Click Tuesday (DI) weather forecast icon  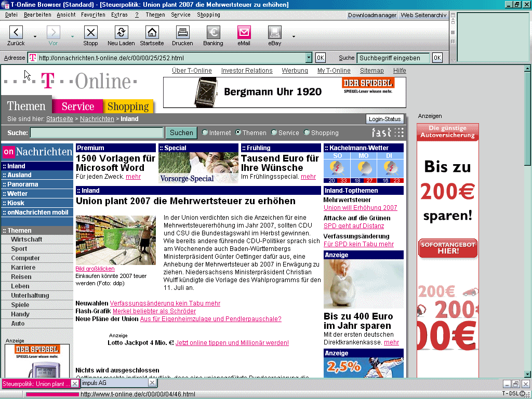point(390,169)
